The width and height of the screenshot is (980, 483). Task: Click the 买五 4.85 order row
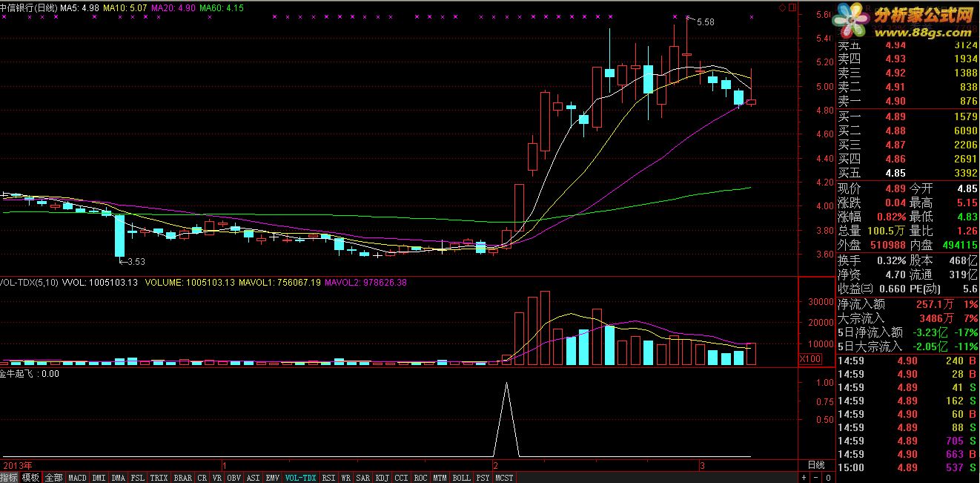click(x=908, y=174)
